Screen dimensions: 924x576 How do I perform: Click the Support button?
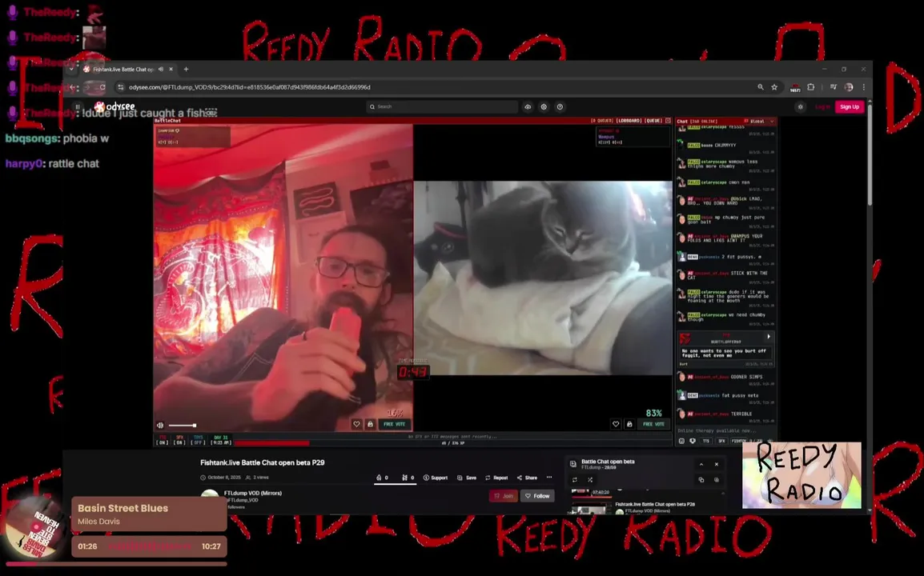pyautogui.click(x=436, y=478)
